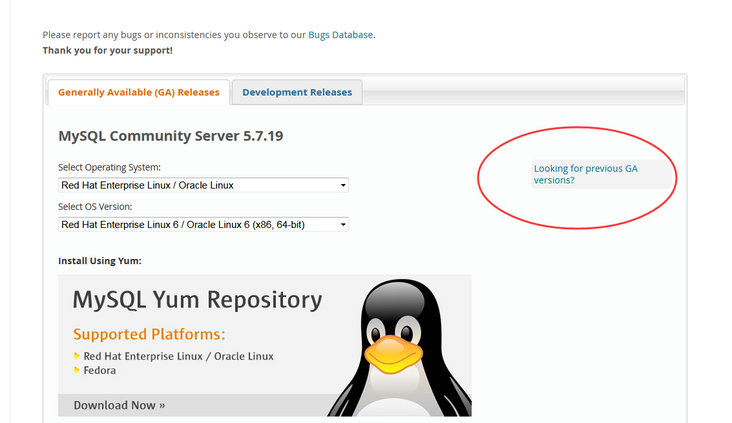Open the Select Operating System dropdown
The height and width of the screenshot is (423, 732).
point(203,185)
